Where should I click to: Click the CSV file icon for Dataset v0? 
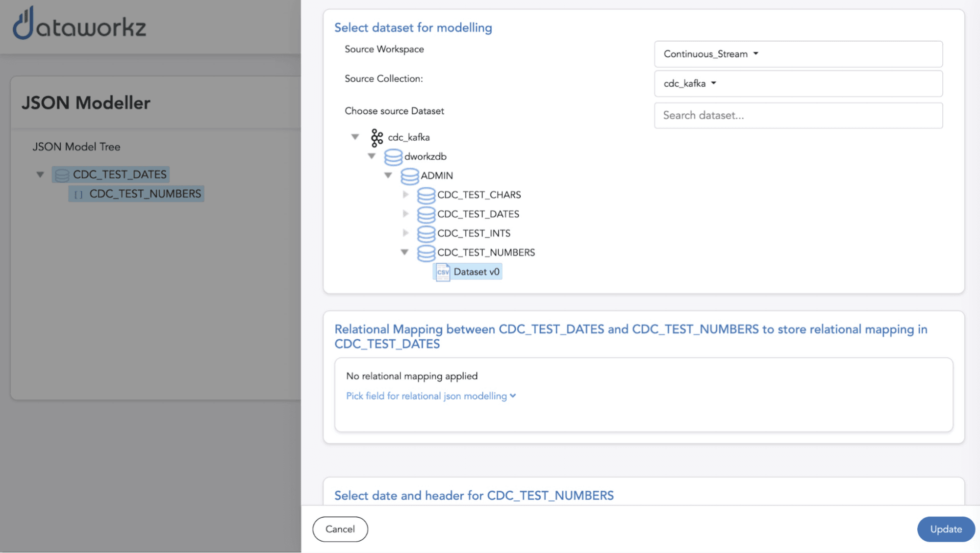(x=443, y=272)
